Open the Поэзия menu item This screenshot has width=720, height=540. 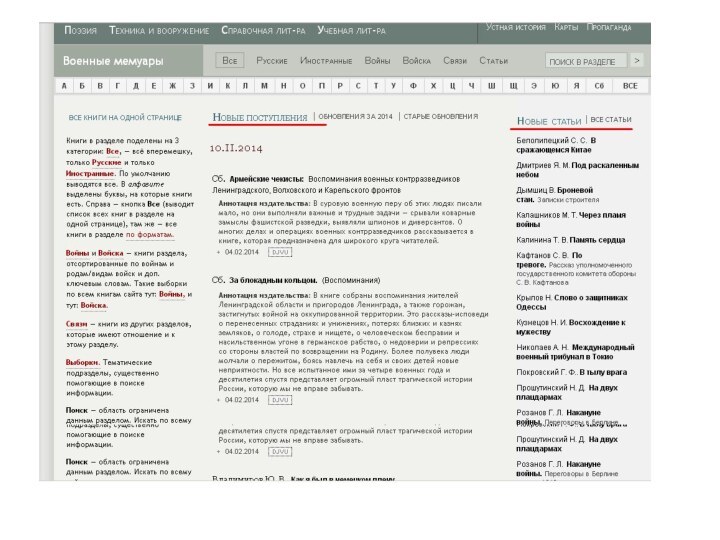coord(81,30)
